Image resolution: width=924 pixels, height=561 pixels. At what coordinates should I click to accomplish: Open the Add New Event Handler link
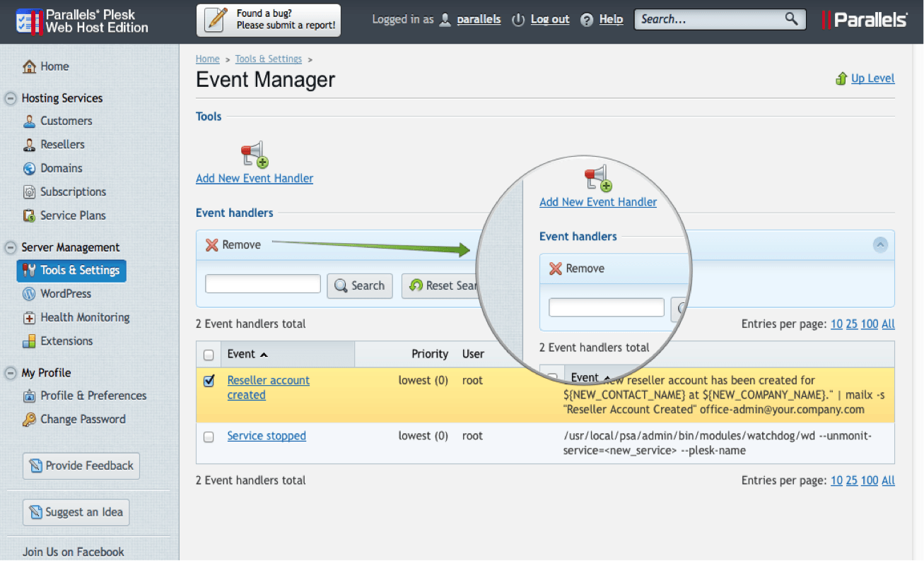[x=255, y=179]
